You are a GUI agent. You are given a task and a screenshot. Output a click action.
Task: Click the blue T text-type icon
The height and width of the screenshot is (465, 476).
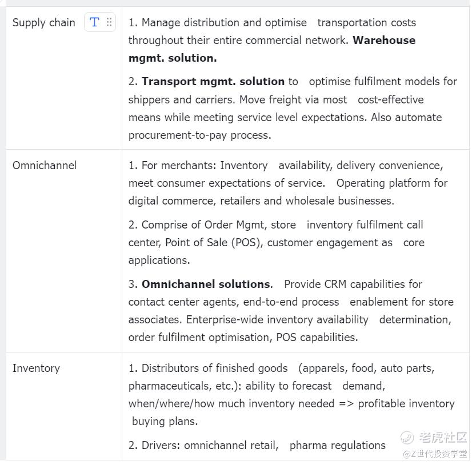(x=94, y=22)
